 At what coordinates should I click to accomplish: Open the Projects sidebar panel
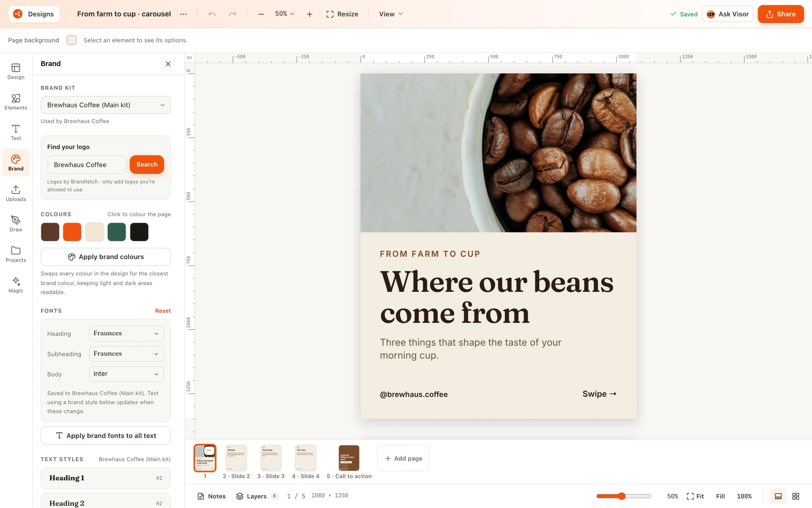(x=16, y=254)
